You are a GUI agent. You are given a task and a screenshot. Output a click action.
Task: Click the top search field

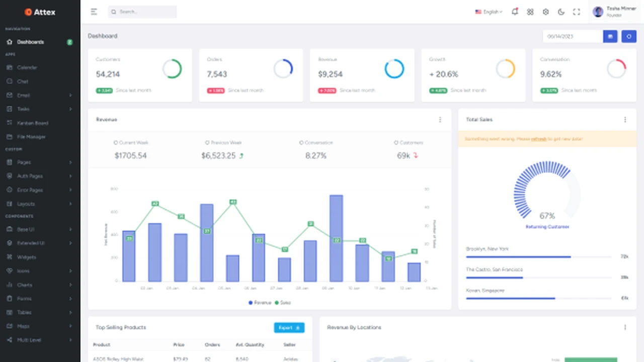point(142,12)
